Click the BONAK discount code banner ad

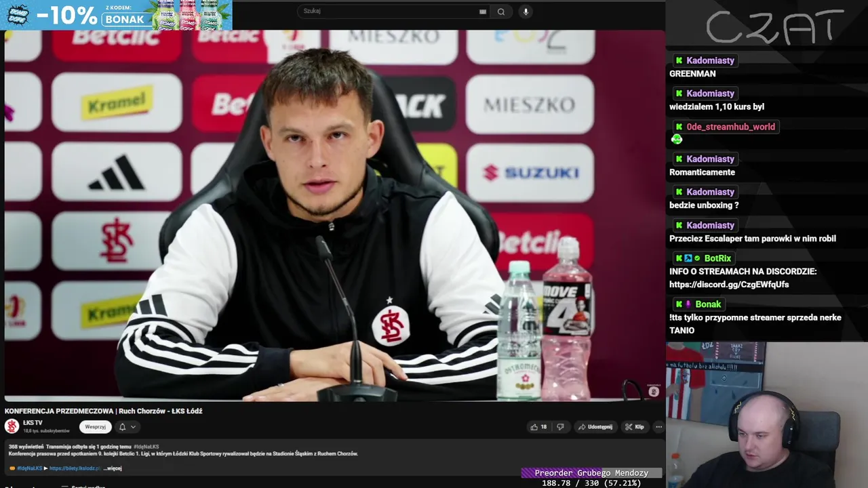[116, 15]
